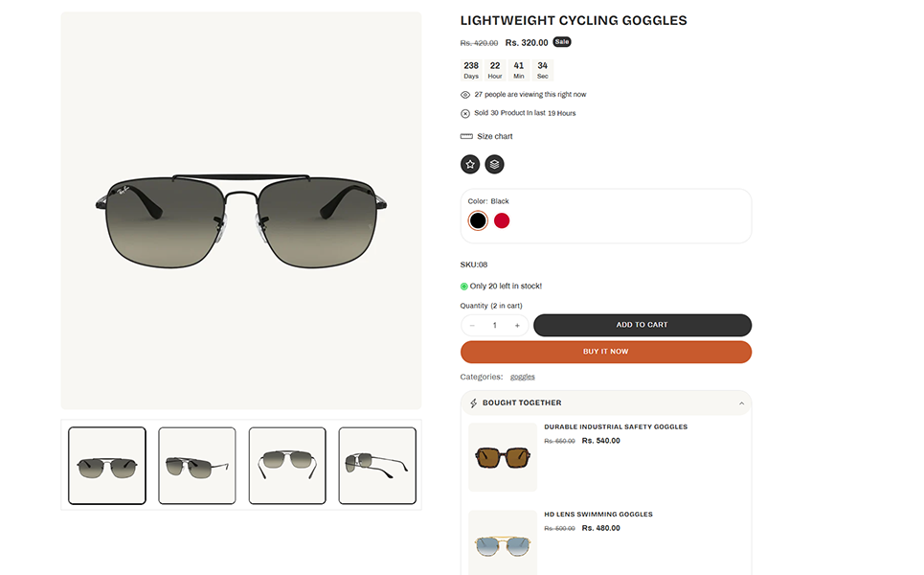Viewport: 924px width, 575px height.
Task: Click the star wishlist icon
Action: (470, 164)
